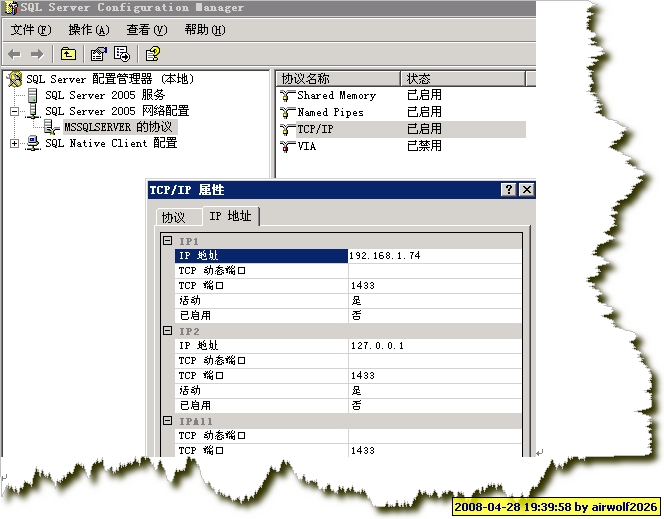Change IP2 已启用 value 否
664x519 pixels.
(434, 406)
